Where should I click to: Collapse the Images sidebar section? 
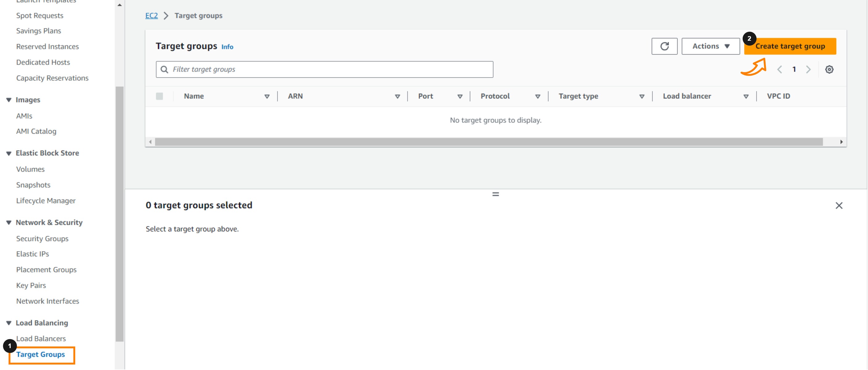(x=9, y=100)
